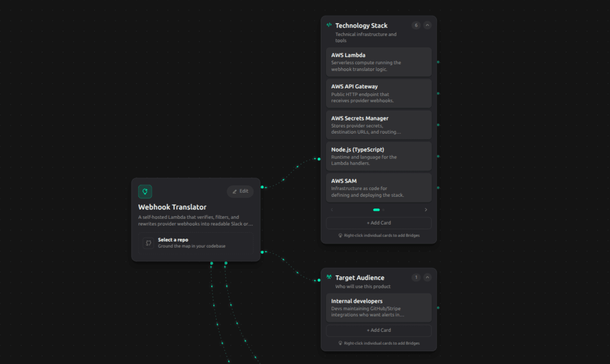Screen dimensions: 610x364
Task: Click the Webhook Translator description text
Action: pyautogui.click(x=195, y=220)
